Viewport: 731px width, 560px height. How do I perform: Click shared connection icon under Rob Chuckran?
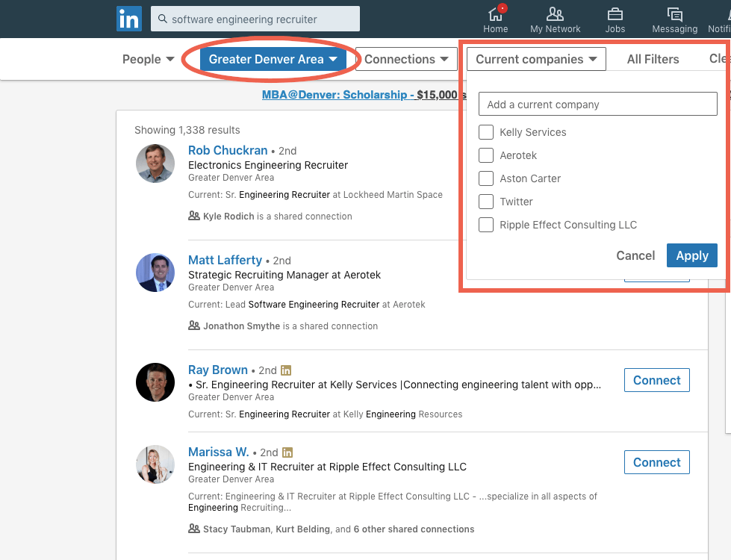pos(194,216)
